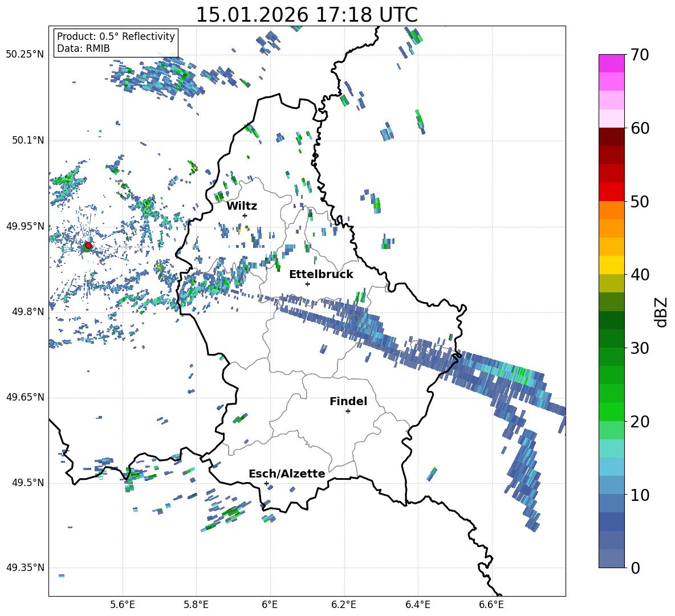Click the 5.6°E longitude label
Screen dimensions: 675x616
tap(123, 605)
